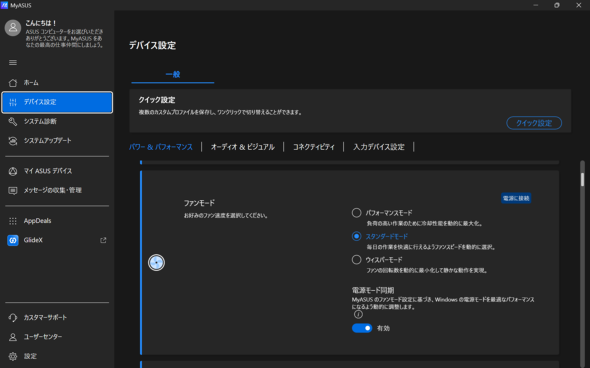
Task: Click the MyASUS title bar logo
Action: 5,5
